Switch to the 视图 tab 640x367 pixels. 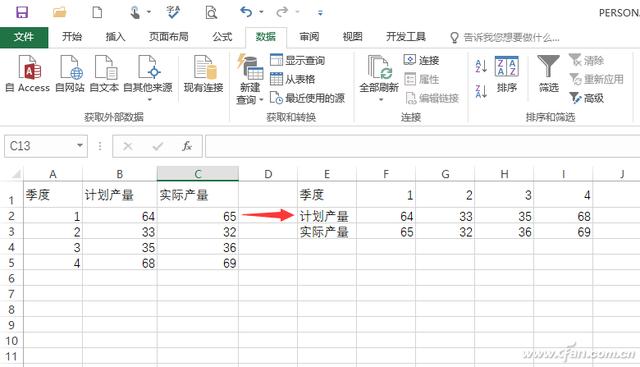(353, 37)
